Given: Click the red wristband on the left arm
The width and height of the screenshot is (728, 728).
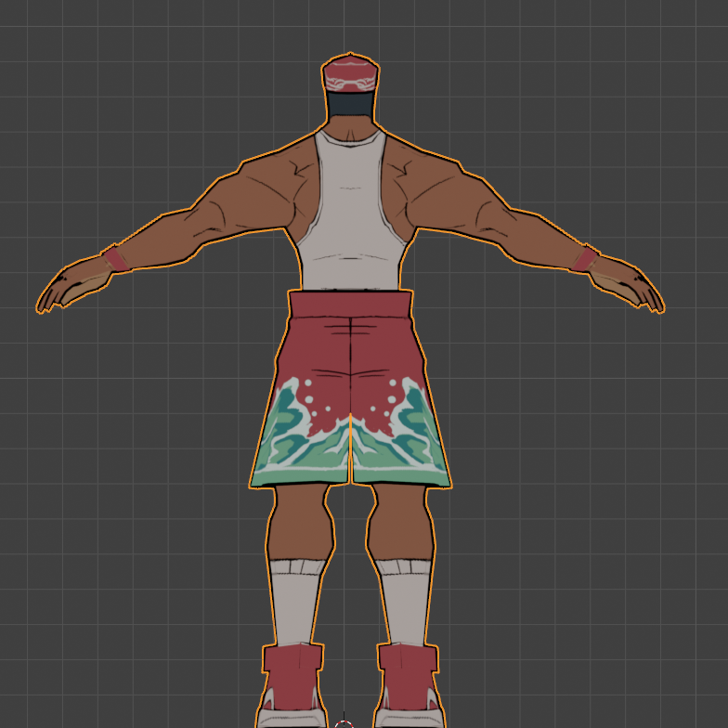Looking at the screenshot, I should tap(116, 259).
